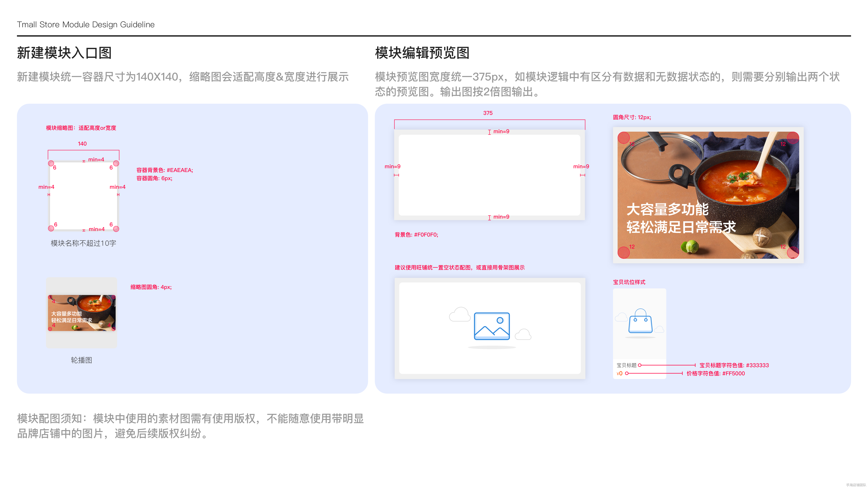Viewport: 868px width, 488px height.
Task: Click the left cloud icon in empty state
Action: pyautogui.click(x=460, y=314)
